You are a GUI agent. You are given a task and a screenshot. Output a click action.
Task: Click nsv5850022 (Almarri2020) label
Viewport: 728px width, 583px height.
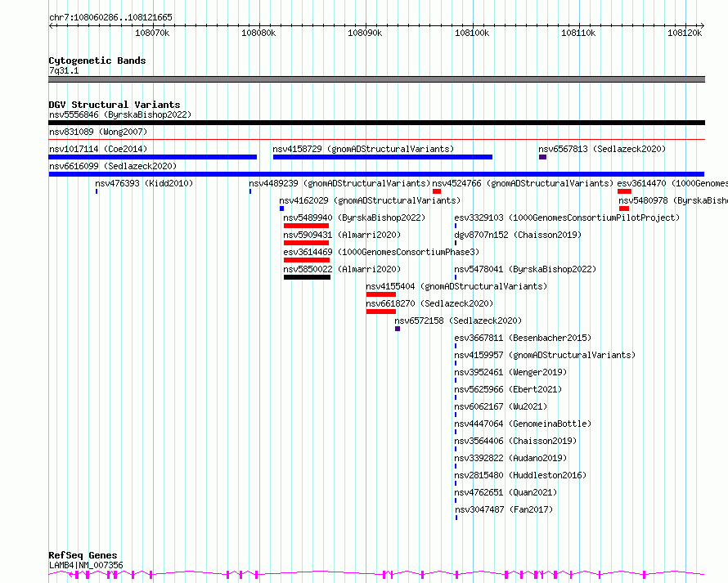(342, 269)
